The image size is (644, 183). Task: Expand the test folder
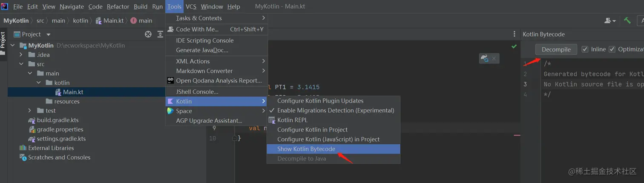(30, 111)
